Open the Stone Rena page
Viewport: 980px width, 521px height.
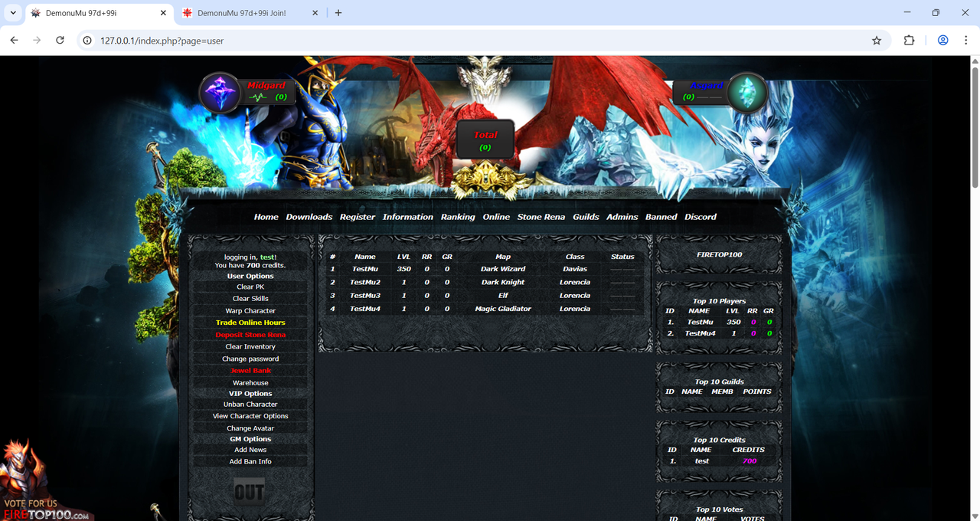(541, 217)
